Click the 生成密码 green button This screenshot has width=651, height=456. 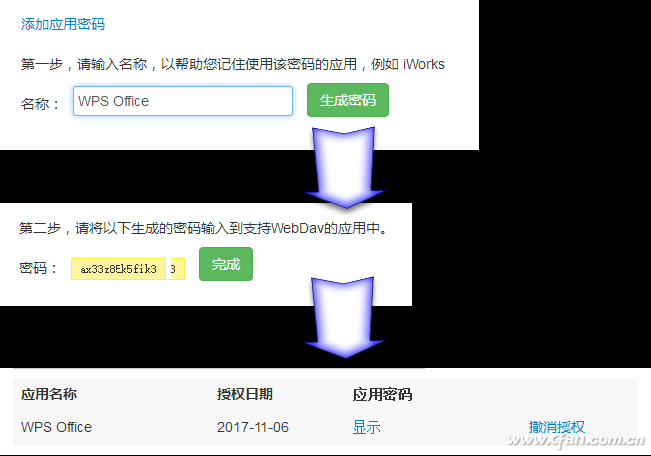pyautogui.click(x=348, y=100)
